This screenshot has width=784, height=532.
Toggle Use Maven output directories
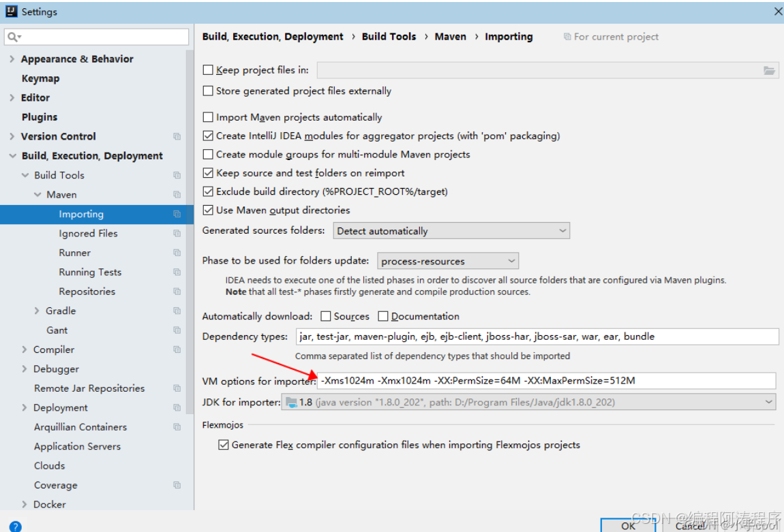click(208, 210)
